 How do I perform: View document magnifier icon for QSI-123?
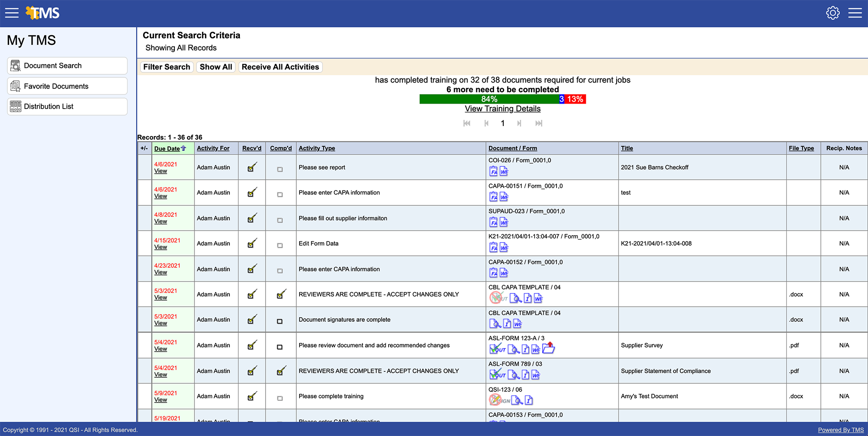pyautogui.click(x=517, y=401)
